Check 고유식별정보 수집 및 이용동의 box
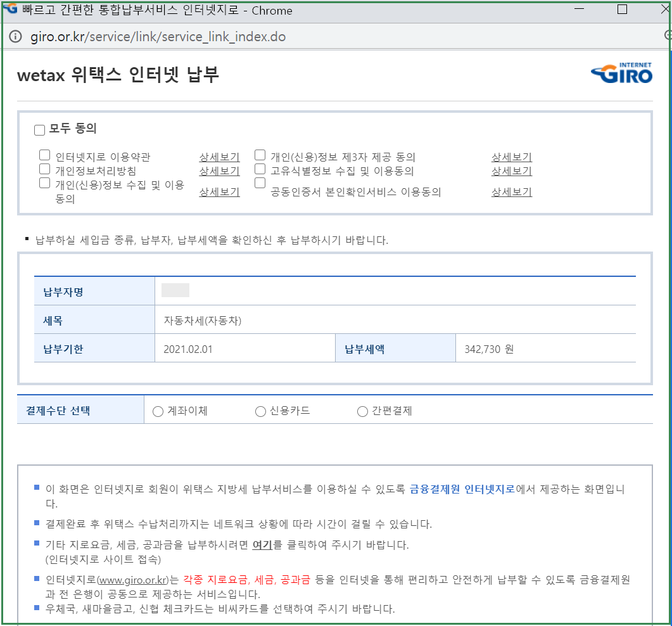The image size is (672, 626). click(x=260, y=169)
